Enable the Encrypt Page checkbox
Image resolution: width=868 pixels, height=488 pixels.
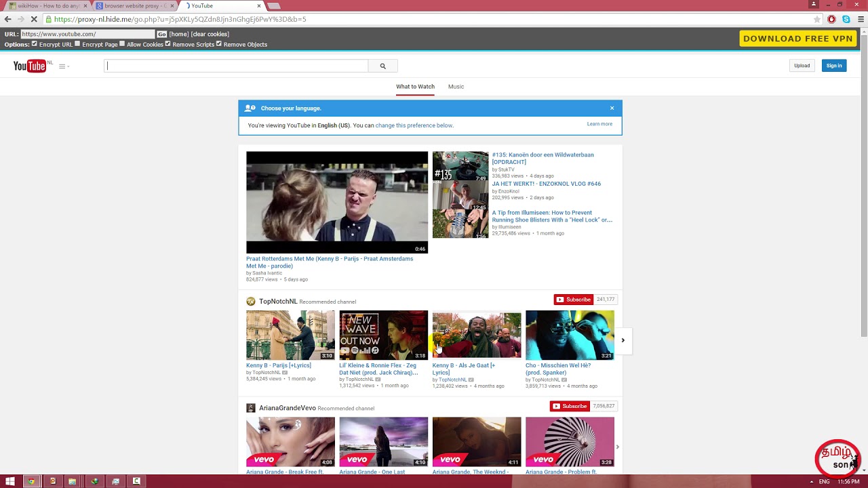[x=77, y=44]
